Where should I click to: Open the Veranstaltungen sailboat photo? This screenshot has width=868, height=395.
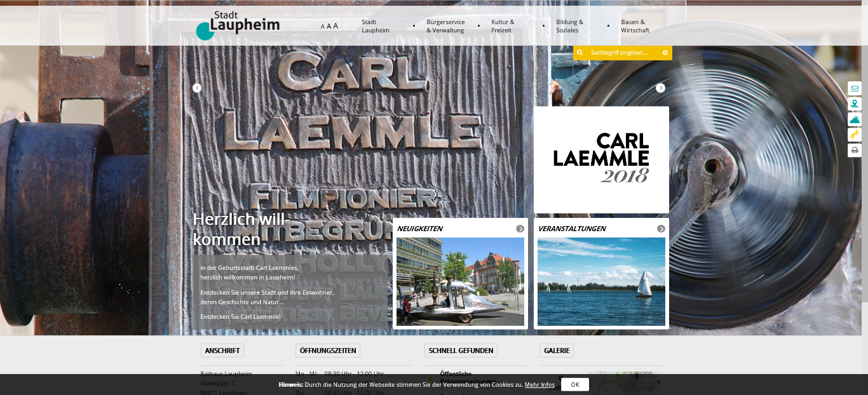pos(601,281)
